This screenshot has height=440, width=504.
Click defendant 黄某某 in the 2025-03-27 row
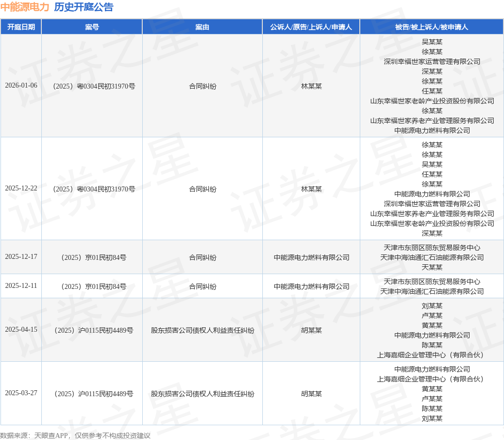(432, 389)
